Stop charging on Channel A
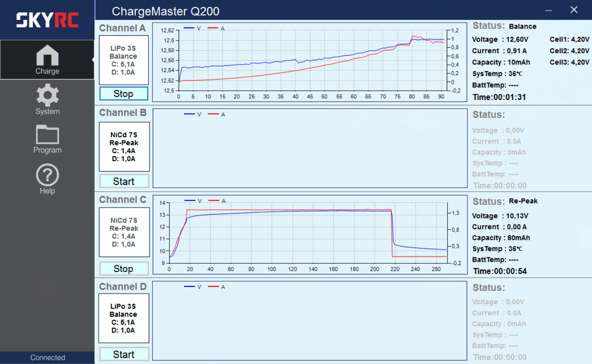 [123, 93]
